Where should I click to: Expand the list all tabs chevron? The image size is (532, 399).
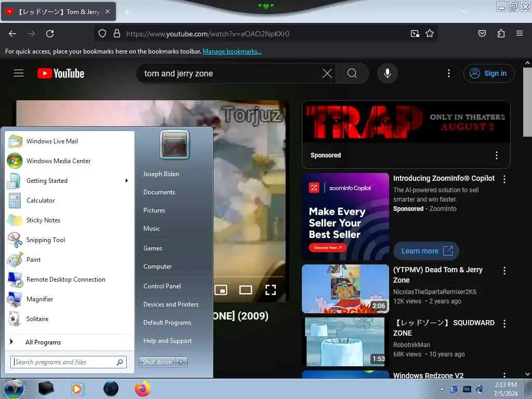[x=464, y=11]
